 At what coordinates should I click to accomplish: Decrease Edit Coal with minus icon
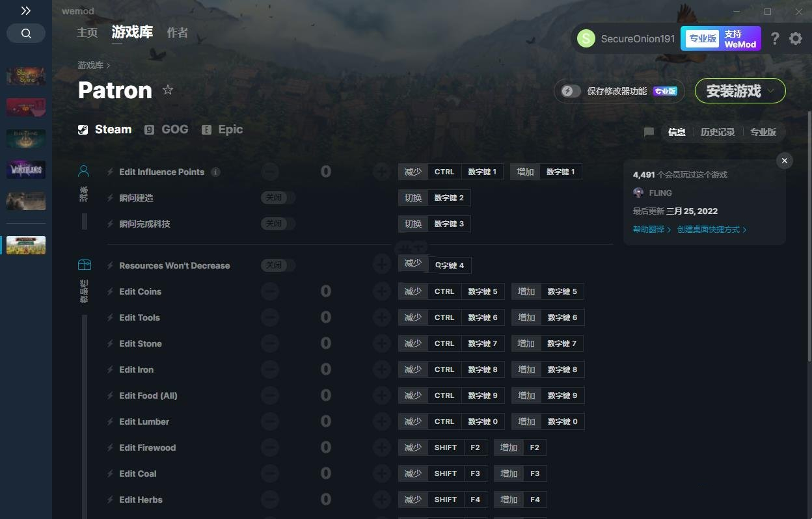coord(270,473)
